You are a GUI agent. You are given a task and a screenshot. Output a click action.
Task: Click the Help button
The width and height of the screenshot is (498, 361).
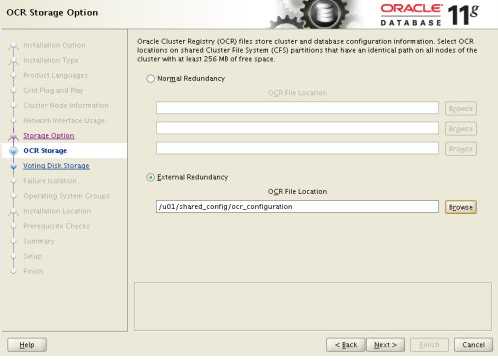(27, 345)
